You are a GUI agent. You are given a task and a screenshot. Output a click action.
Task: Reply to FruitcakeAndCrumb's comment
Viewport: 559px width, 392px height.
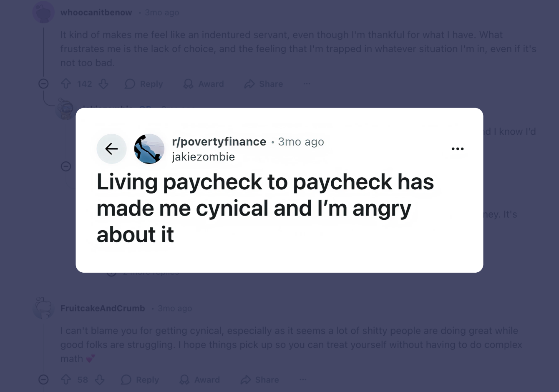click(x=140, y=379)
